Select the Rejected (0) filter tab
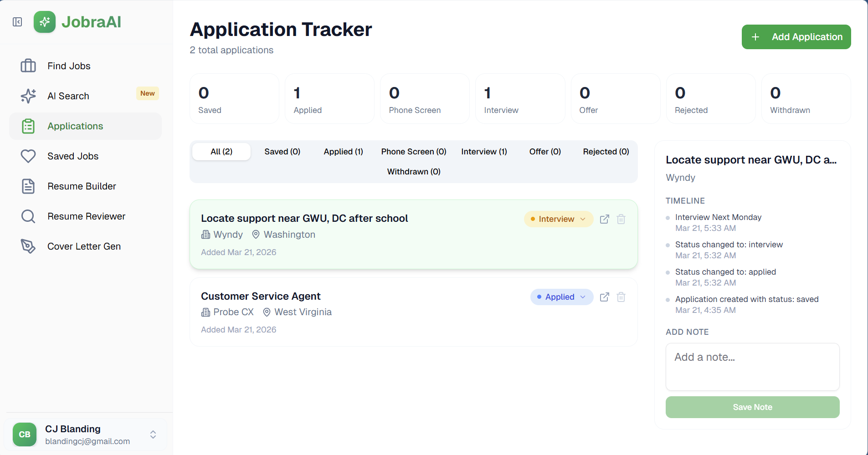The width and height of the screenshot is (868, 455). pyautogui.click(x=606, y=152)
